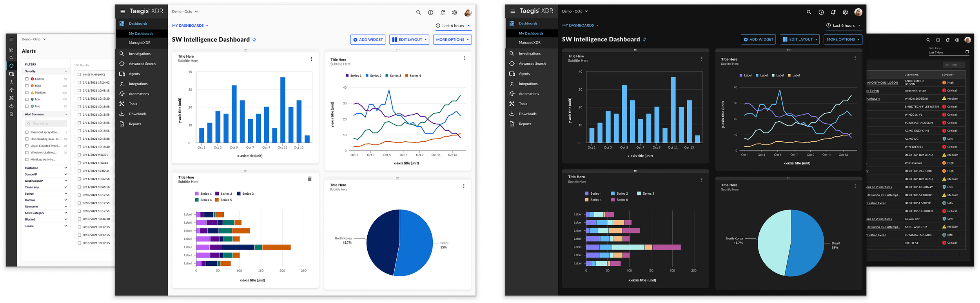The width and height of the screenshot is (980, 303).
Task: Click ADD WIDGET button in light dashboard
Action: coord(368,40)
